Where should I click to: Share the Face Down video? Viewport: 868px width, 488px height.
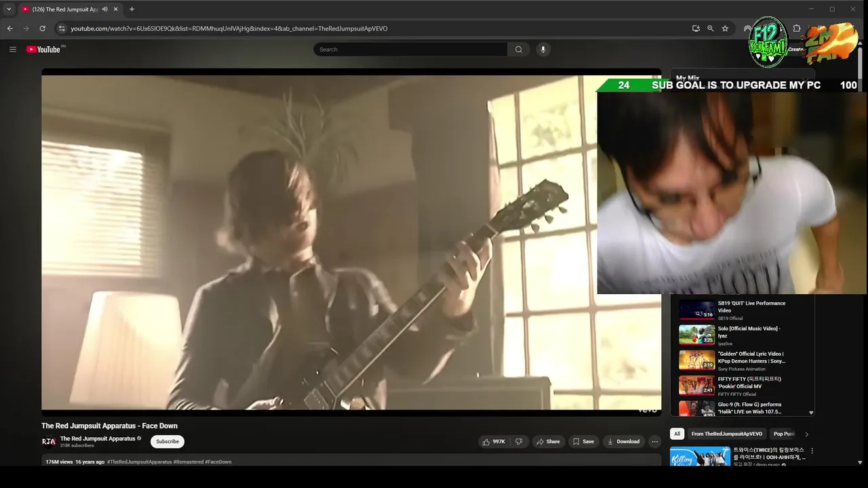[x=548, y=441]
